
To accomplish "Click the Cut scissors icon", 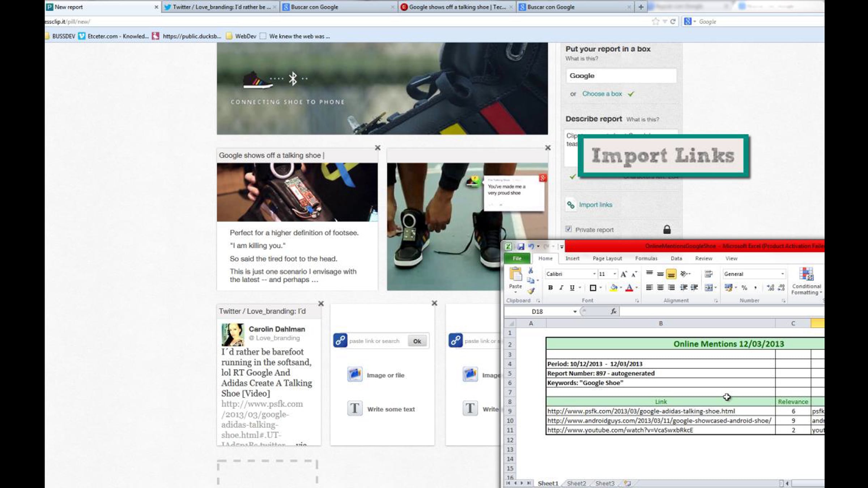I will (531, 270).
